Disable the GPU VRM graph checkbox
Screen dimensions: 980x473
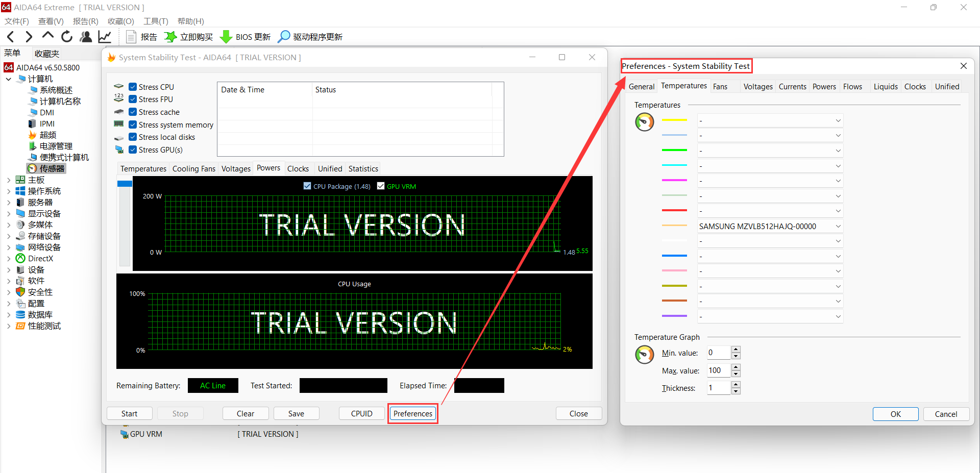click(x=381, y=186)
